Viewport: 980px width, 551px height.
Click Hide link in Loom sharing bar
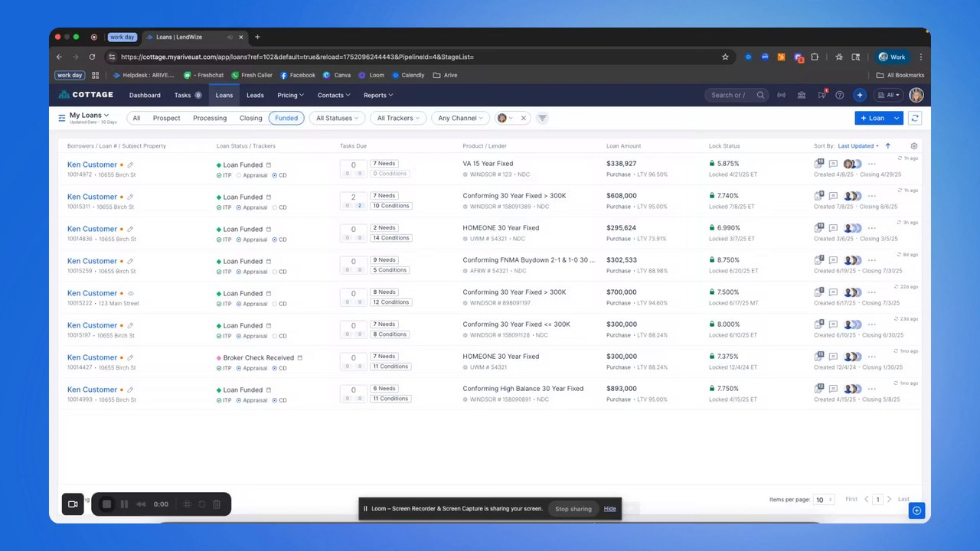coord(609,509)
